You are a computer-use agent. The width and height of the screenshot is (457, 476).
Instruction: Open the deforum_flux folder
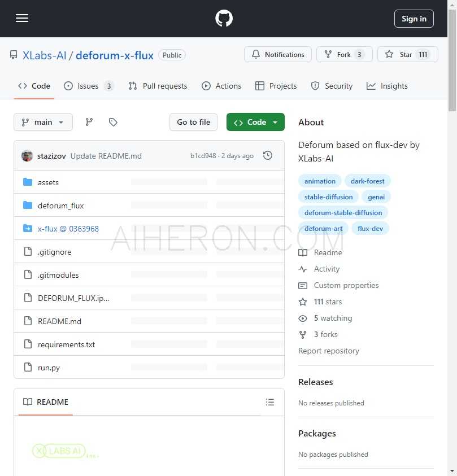tap(61, 206)
